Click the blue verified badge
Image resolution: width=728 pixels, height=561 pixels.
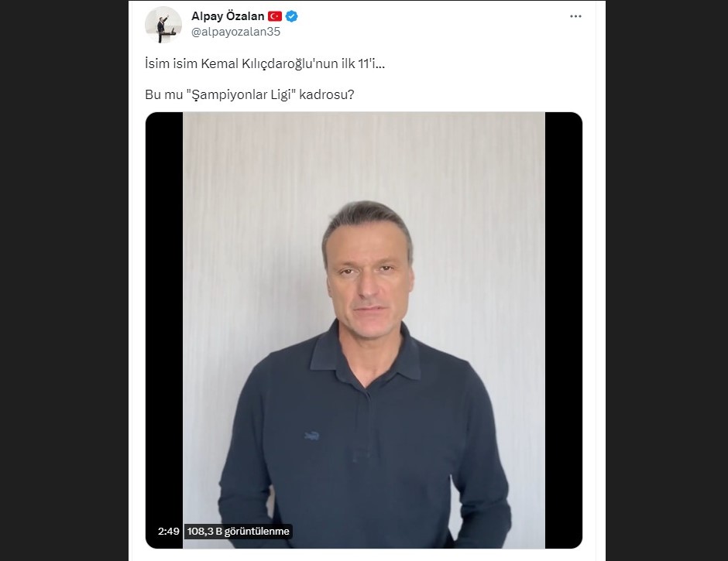[291, 16]
